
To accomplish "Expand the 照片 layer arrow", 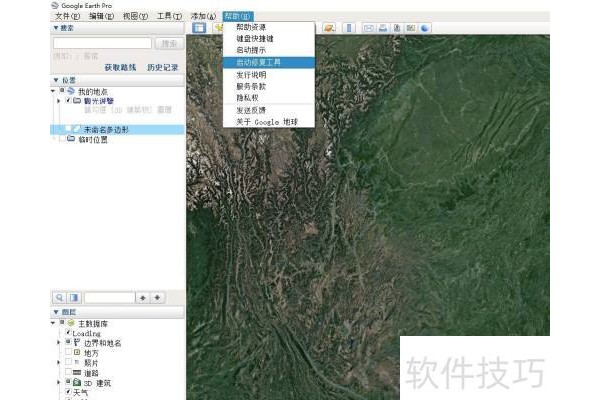I will (x=59, y=362).
